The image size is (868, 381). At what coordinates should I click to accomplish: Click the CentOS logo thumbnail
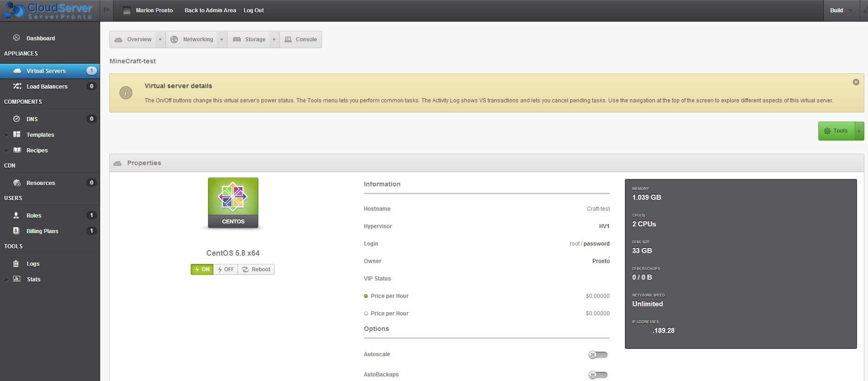point(233,202)
